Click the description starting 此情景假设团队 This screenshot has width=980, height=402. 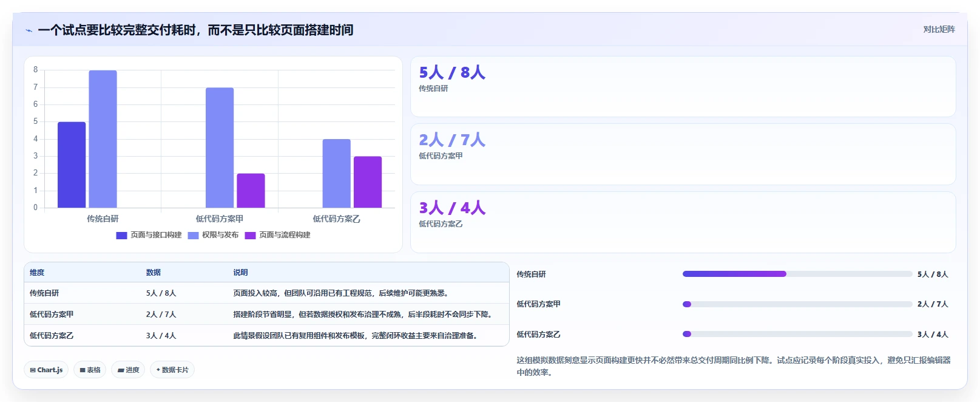pyautogui.click(x=355, y=336)
